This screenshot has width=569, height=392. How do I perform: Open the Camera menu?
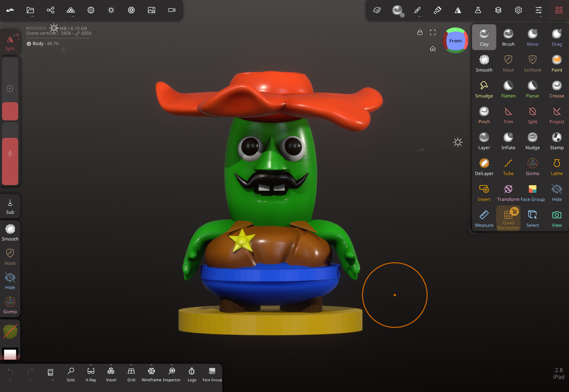172,10
